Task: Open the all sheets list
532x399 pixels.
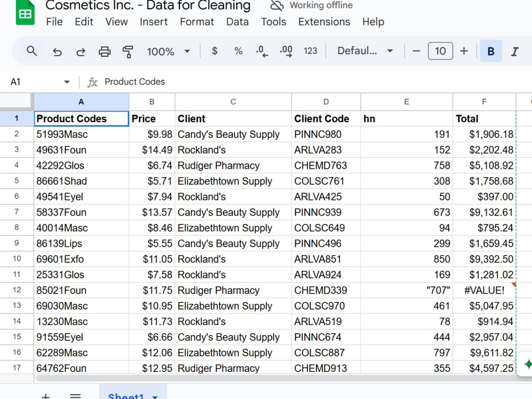Action: (76, 396)
